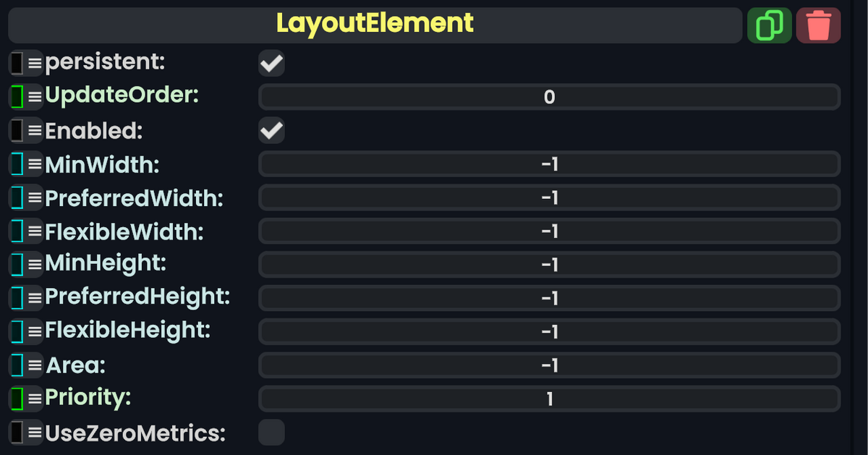The height and width of the screenshot is (455, 868).
Task: Duplicate the LayoutElement component
Action: 769,24
